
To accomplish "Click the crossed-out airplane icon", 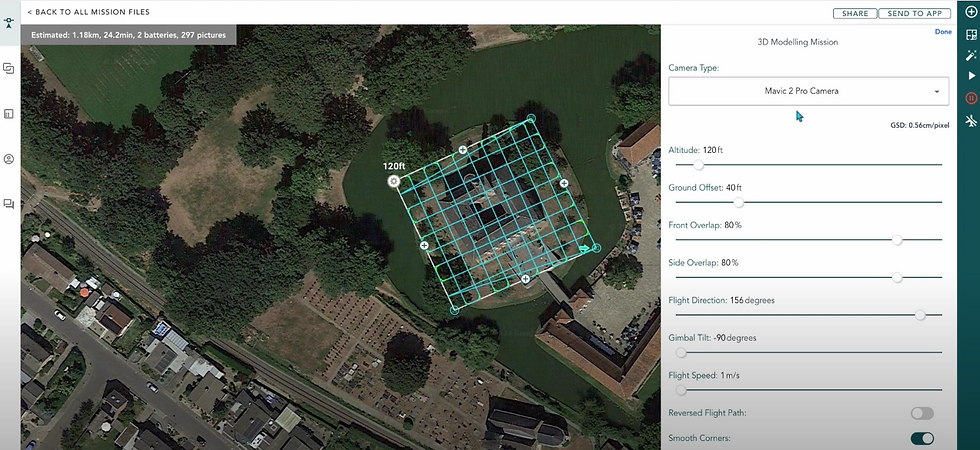I will pos(971,121).
